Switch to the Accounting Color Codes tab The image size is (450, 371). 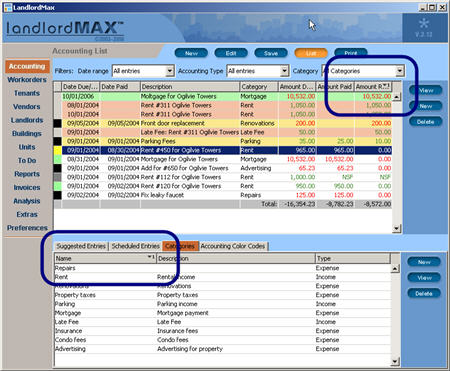click(233, 246)
